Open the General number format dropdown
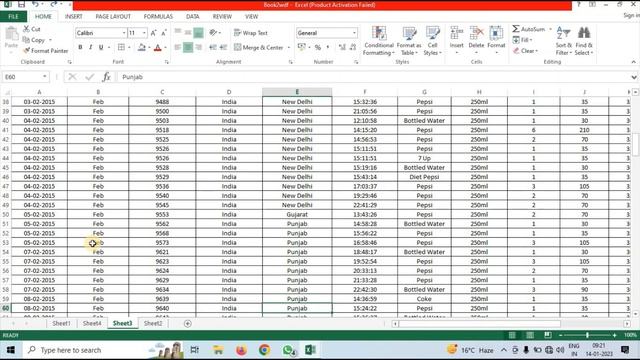Screen dimensions: 640x360 (x=354, y=33)
